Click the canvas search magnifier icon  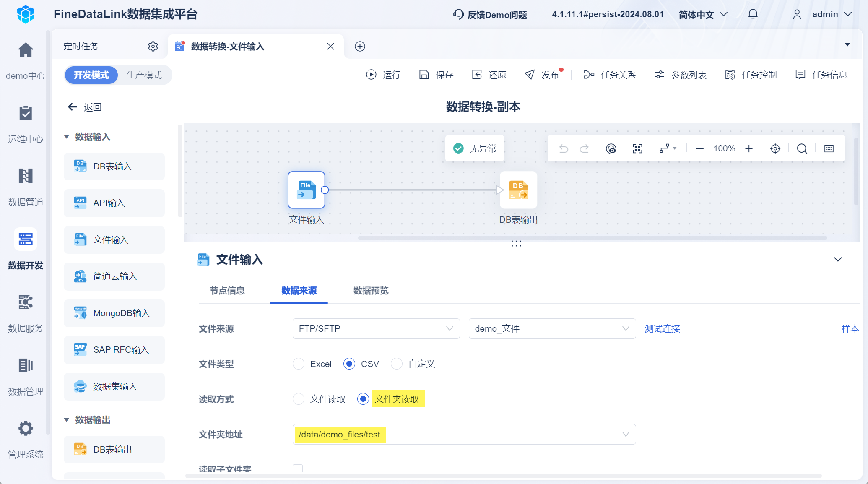pos(802,148)
